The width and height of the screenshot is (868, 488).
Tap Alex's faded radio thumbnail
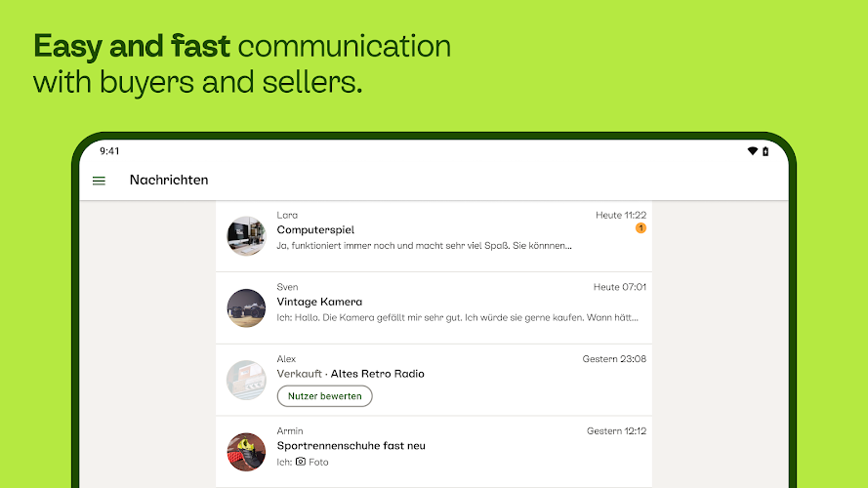[246, 380]
